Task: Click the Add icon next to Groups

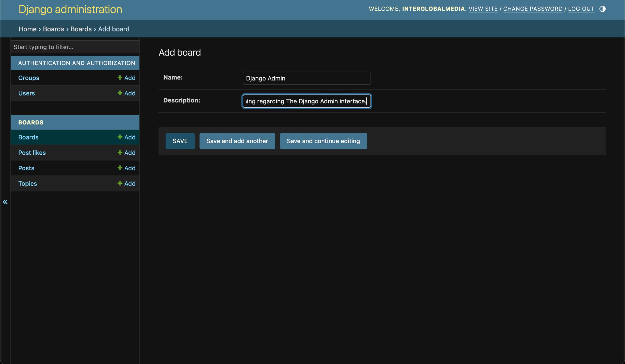Action: (126, 78)
